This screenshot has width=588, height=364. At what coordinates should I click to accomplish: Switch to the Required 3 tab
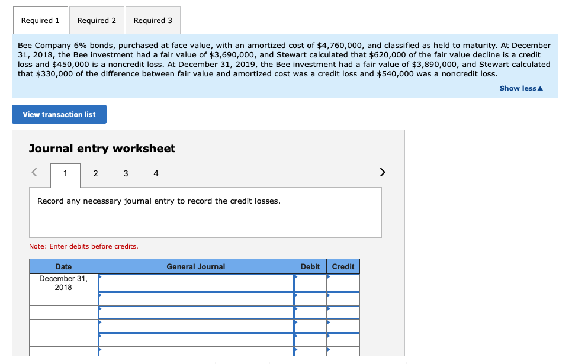[x=153, y=20]
